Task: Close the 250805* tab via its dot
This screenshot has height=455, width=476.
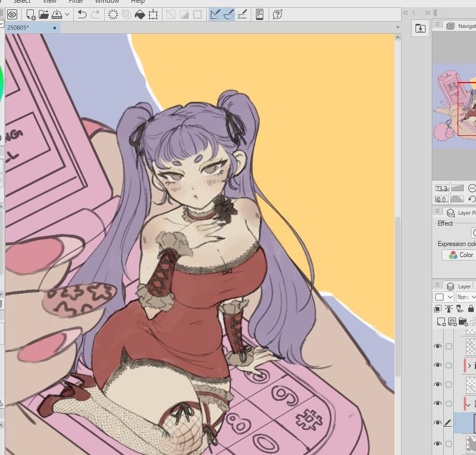Action: [x=54, y=28]
